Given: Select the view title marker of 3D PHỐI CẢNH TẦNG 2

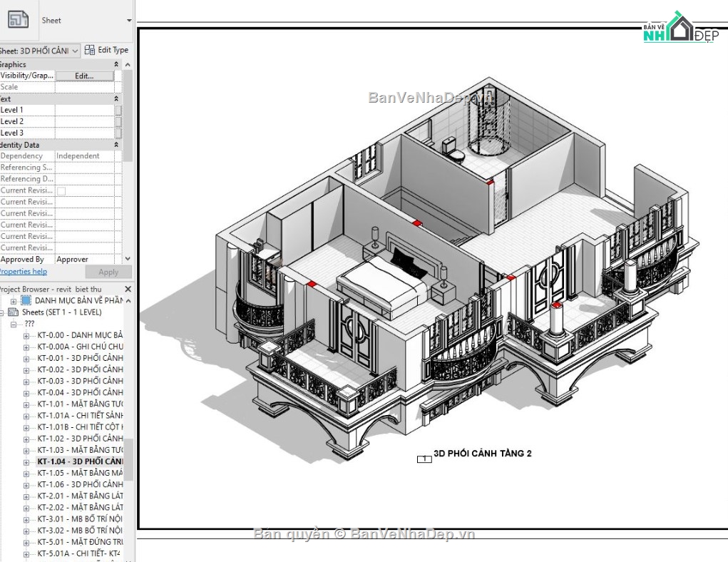Looking at the screenshot, I should [424, 459].
